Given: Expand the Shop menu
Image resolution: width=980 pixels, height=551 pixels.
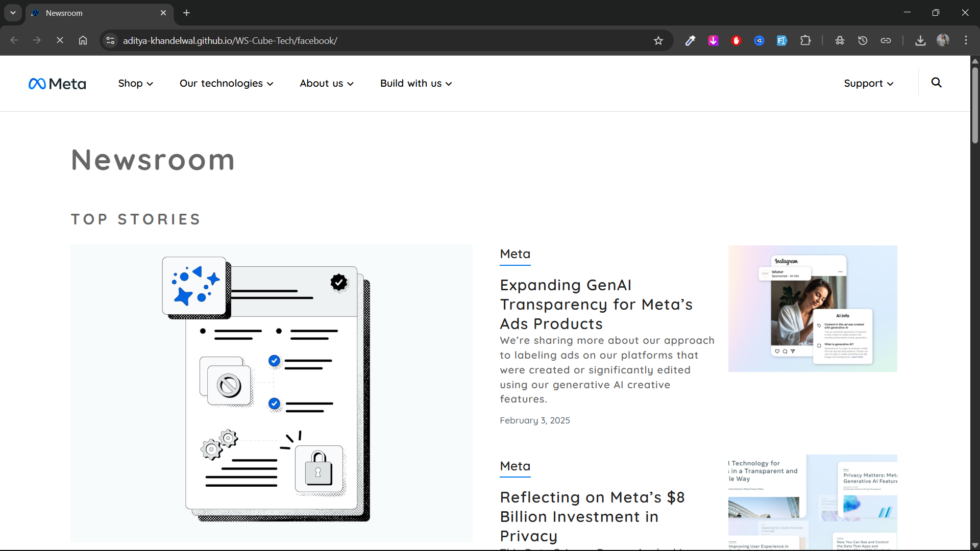Looking at the screenshot, I should pos(135,84).
